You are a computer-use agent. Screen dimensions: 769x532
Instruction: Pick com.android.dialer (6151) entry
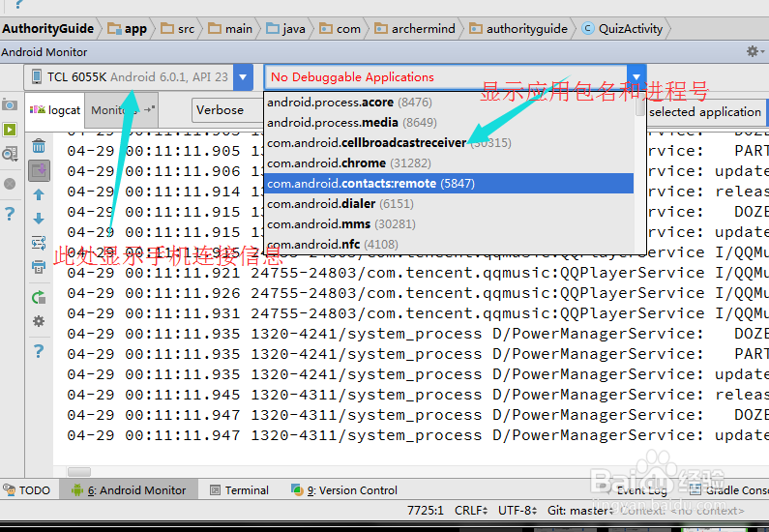point(449,203)
